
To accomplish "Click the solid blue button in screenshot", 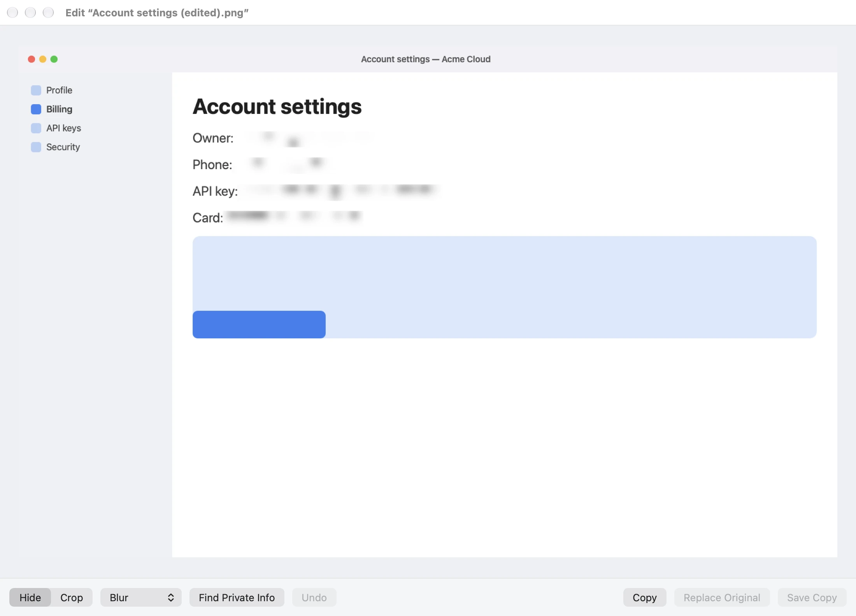I will [x=259, y=324].
